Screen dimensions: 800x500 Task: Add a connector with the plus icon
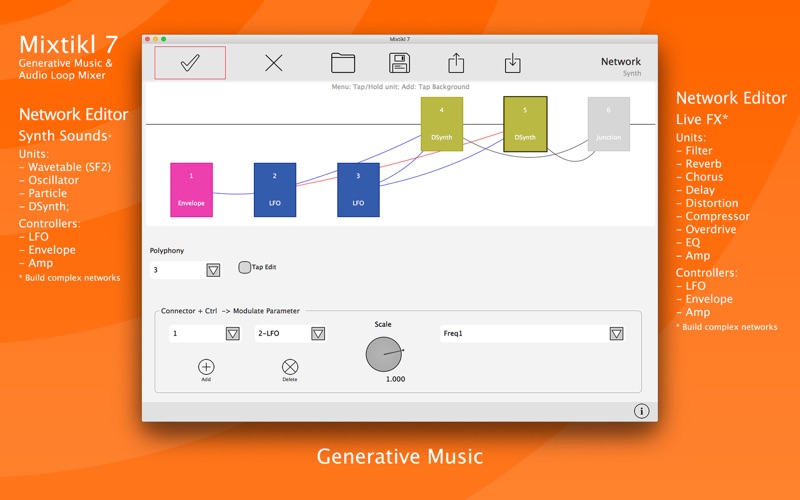click(x=206, y=367)
